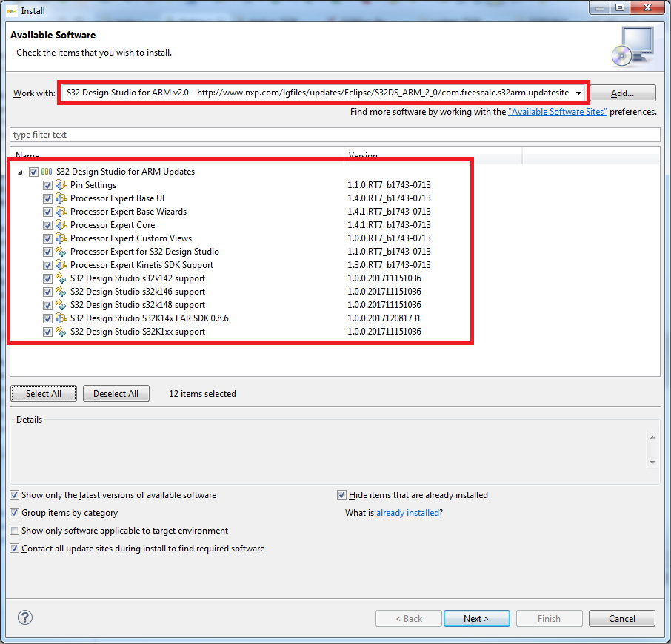
Task: Uncheck S32K14x EAR SDK 0.8.6 checkbox
Action: coord(47,318)
